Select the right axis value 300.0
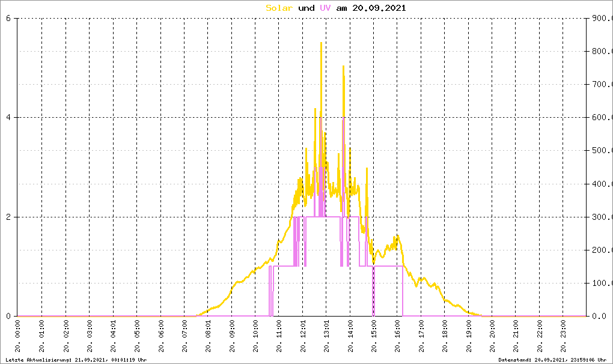 pos(600,217)
